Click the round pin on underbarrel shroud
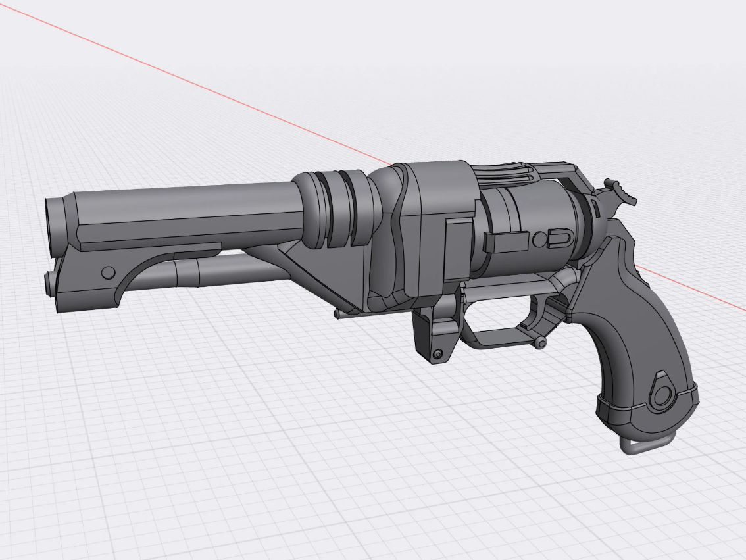746x560 pixels. point(109,272)
